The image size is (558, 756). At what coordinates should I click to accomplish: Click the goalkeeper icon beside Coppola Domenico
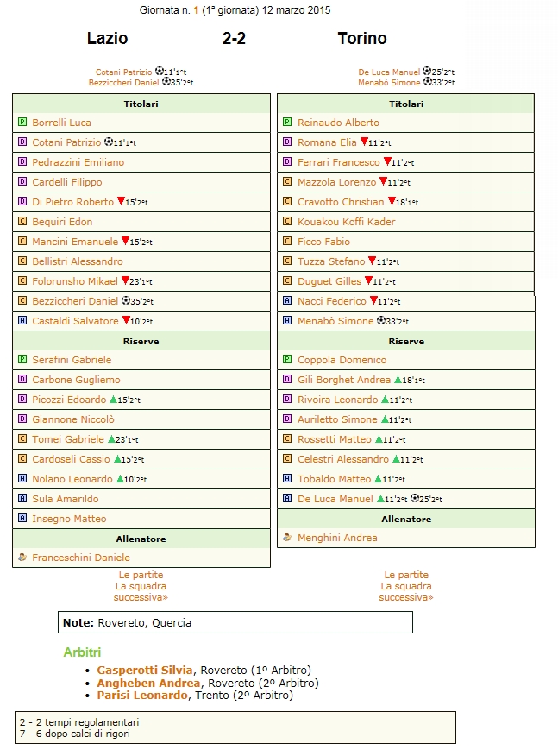point(288,360)
